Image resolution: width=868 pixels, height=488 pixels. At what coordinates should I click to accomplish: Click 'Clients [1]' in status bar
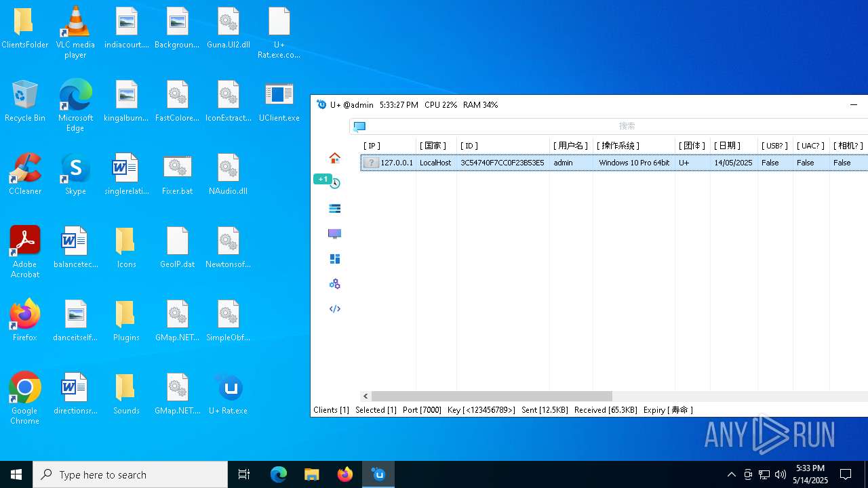click(x=331, y=410)
